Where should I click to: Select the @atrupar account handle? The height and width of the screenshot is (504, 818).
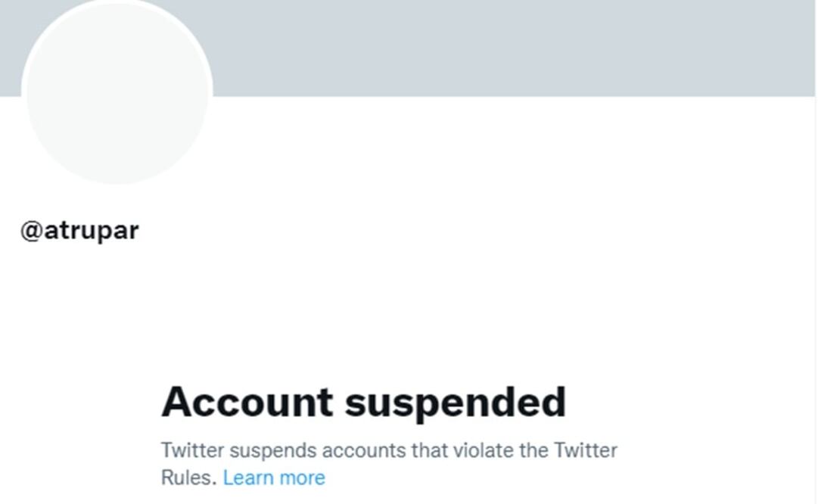79,230
